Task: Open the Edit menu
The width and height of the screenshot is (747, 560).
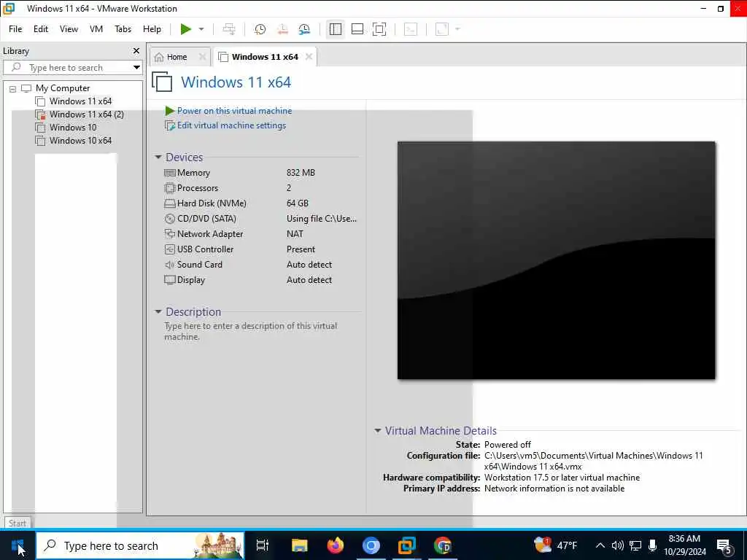Action: 41,29
